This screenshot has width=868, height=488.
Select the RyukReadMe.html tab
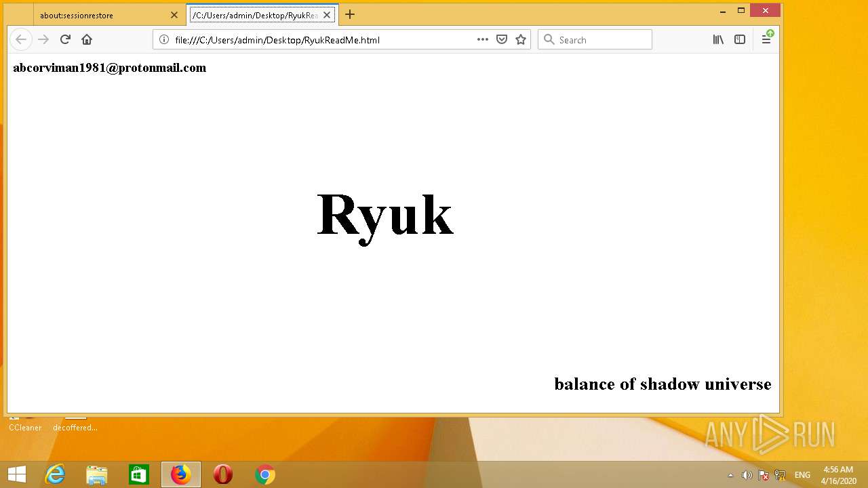263,15
